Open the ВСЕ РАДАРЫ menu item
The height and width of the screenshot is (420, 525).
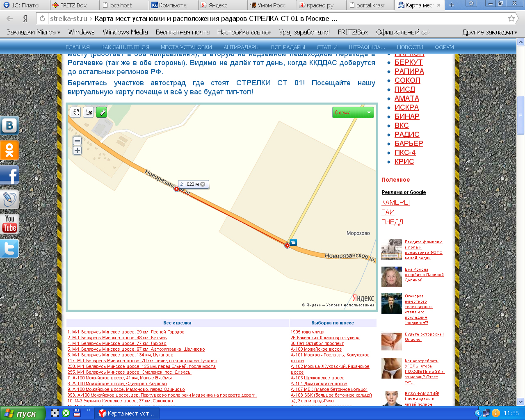point(288,47)
